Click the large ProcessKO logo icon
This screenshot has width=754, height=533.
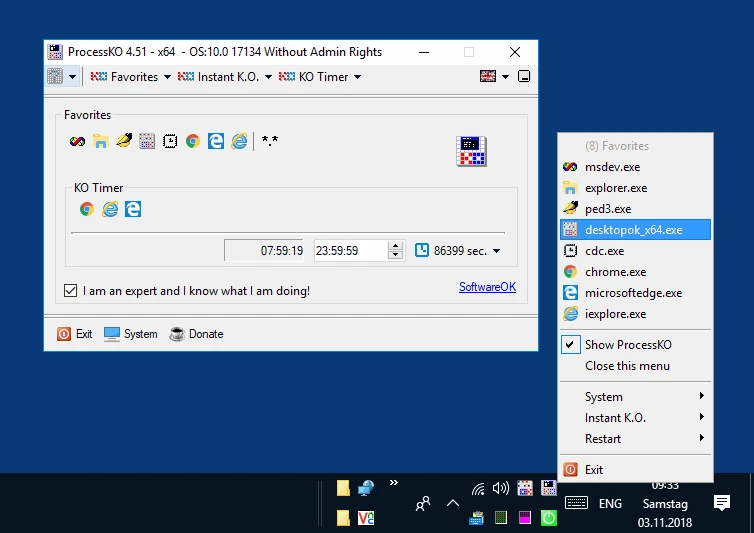471,151
